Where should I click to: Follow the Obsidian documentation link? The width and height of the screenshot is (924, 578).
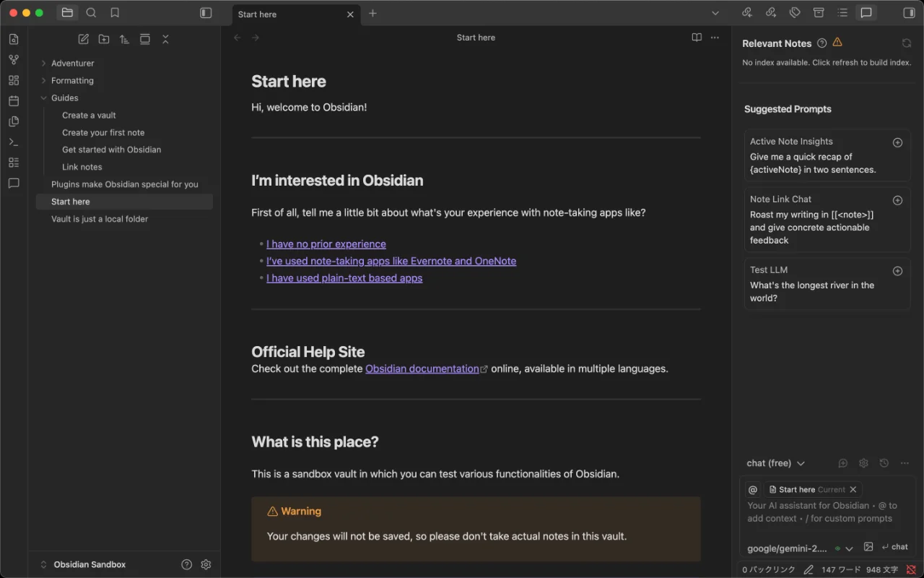tap(422, 369)
